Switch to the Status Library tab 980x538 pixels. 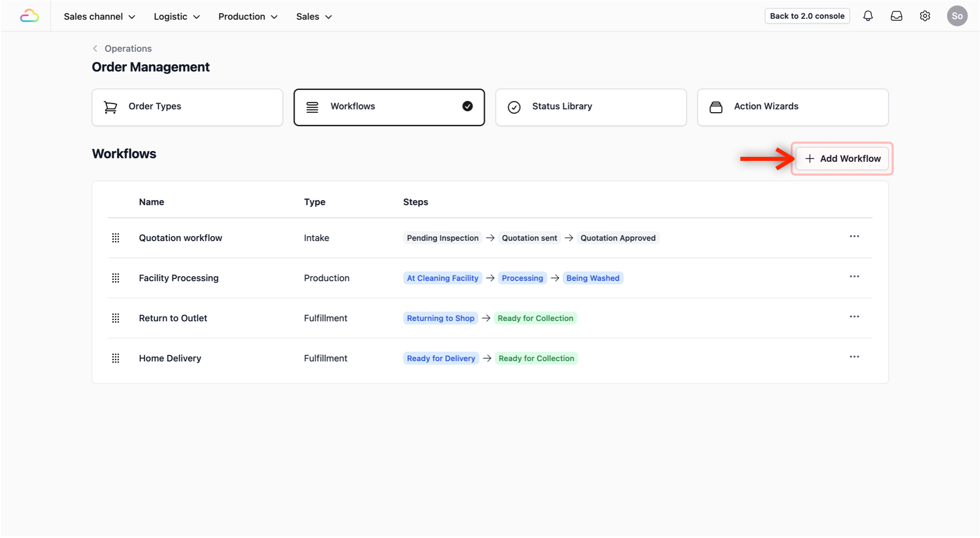591,107
